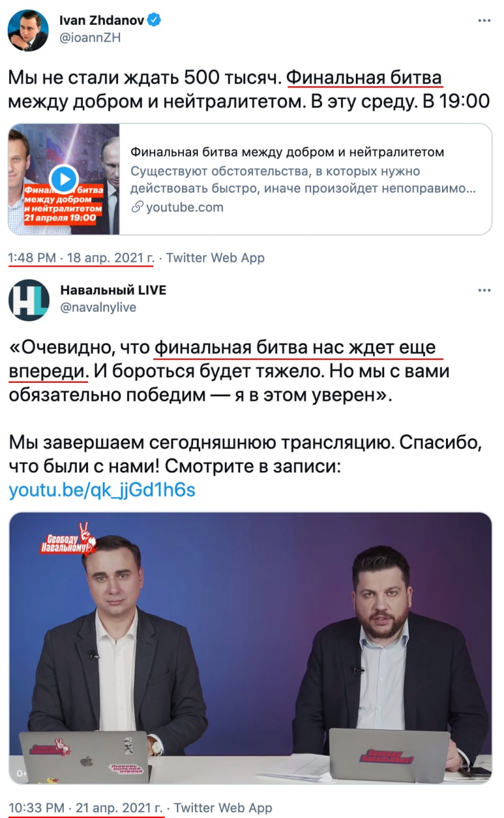
Task: Click the @navalnylive handle
Action: point(98,307)
